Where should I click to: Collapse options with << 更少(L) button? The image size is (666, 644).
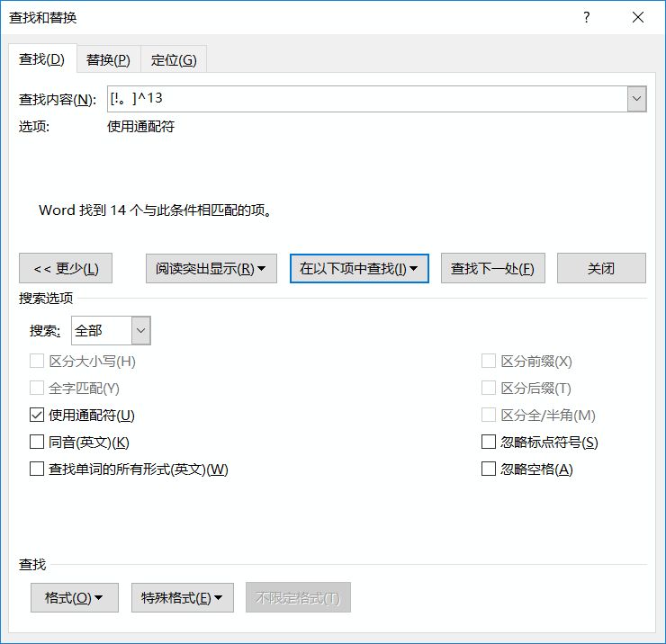coord(66,268)
